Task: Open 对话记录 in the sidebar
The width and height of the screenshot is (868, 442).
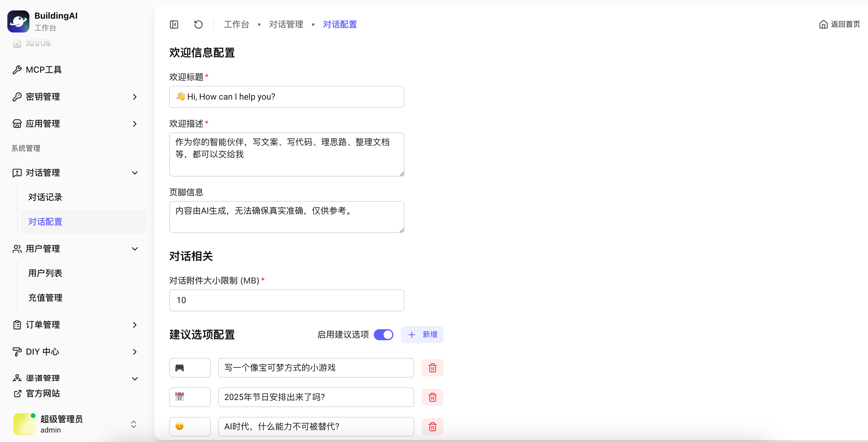Action: [x=45, y=197]
